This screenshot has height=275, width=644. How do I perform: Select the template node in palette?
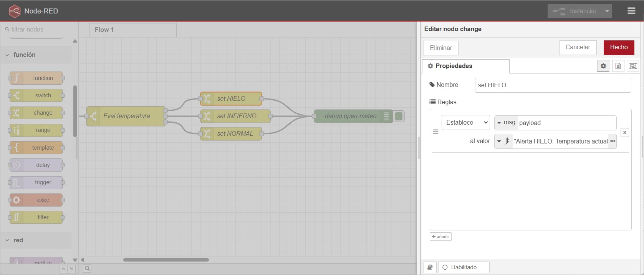36,148
